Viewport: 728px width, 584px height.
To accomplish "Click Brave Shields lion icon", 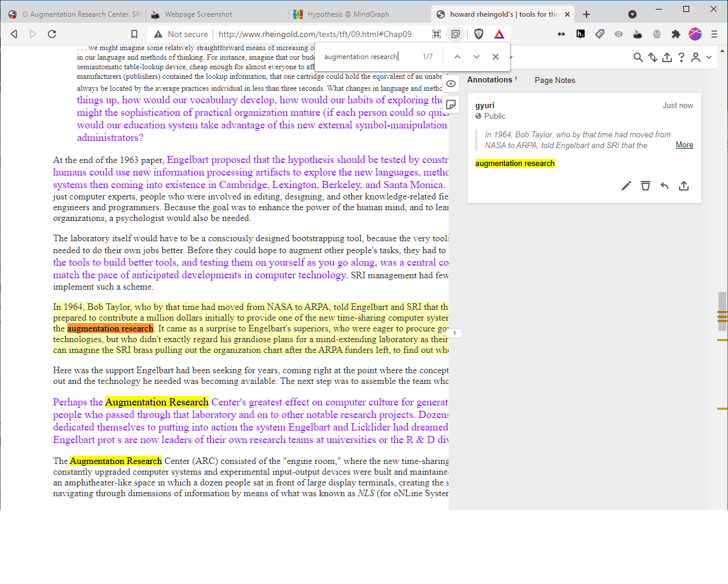I will click(x=478, y=34).
